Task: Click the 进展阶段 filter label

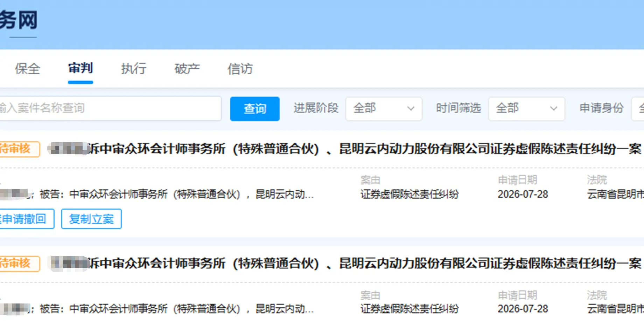Action: point(316,108)
